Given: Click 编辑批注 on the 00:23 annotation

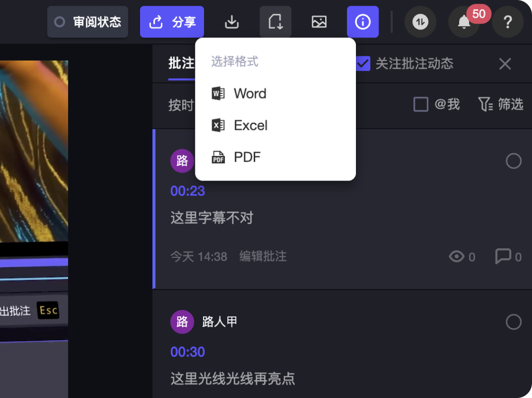Looking at the screenshot, I should 263,256.
